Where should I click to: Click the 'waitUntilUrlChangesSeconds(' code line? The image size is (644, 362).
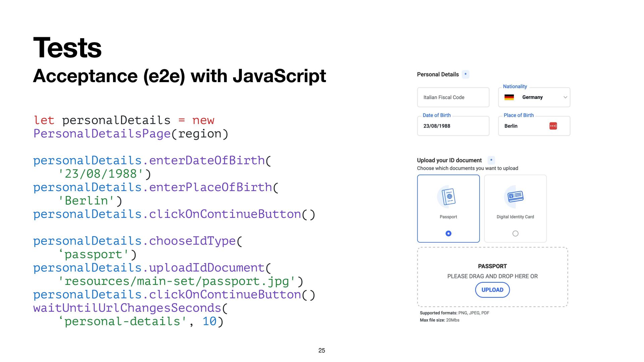click(x=130, y=308)
